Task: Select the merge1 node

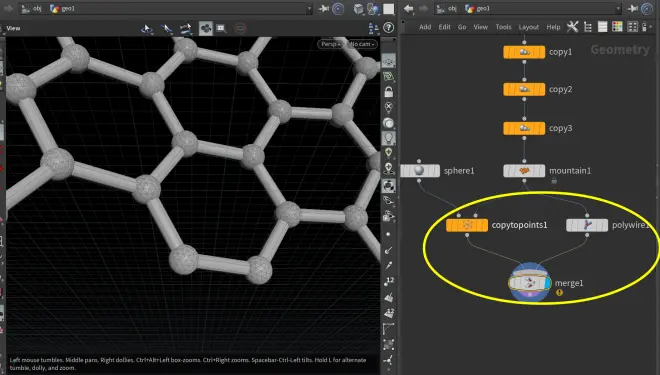Action: click(530, 282)
